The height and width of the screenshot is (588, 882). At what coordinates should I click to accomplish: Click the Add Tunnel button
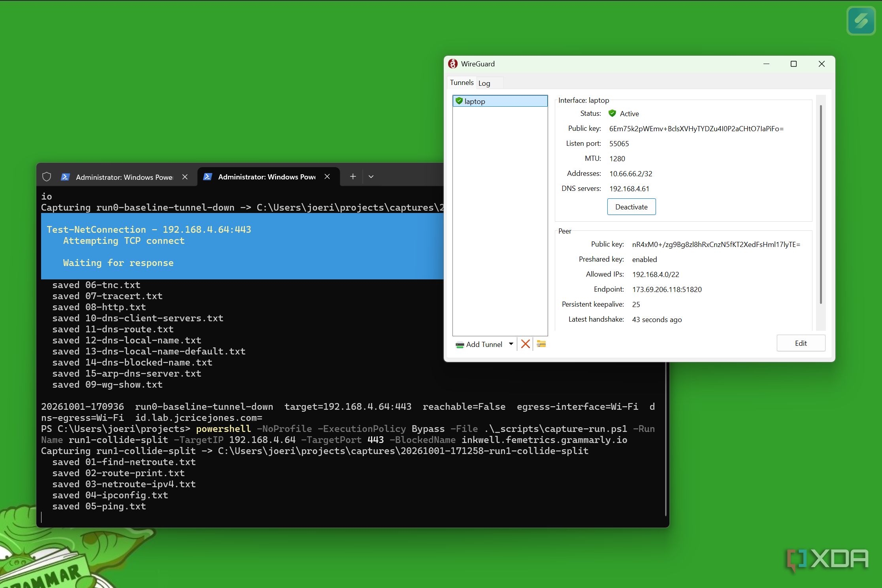pyautogui.click(x=479, y=344)
